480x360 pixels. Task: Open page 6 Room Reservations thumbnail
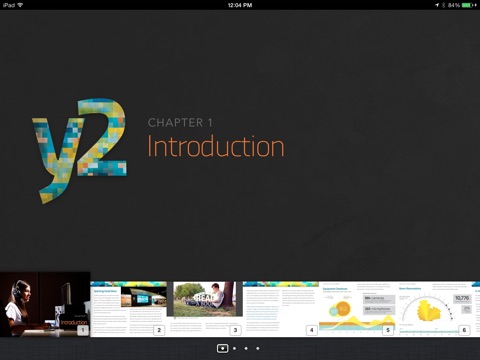[x=435, y=309]
